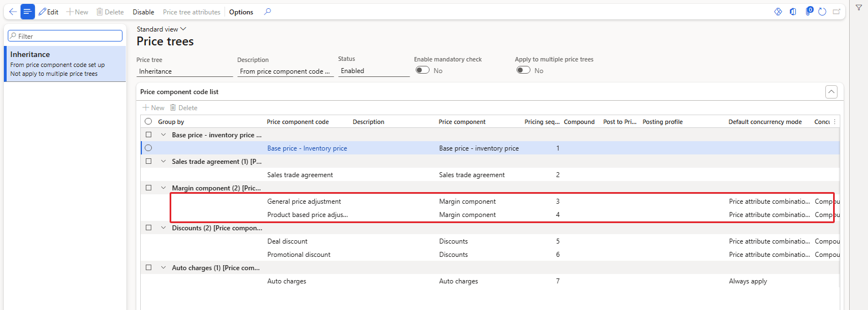Open the Power Apps diamond icon
The height and width of the screenshot is (310, 868).
click(x=778, y=12)
